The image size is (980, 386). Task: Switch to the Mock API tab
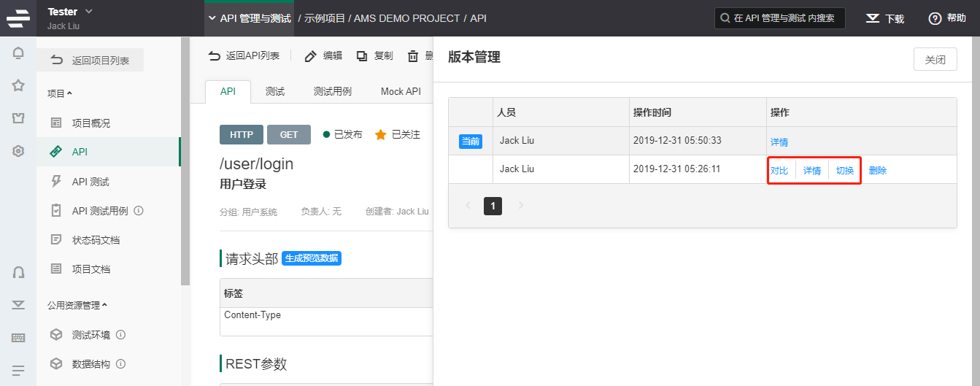401,91
